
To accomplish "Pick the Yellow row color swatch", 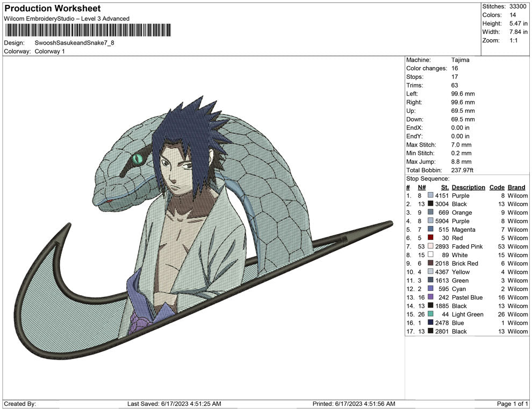I will point(430,272).
